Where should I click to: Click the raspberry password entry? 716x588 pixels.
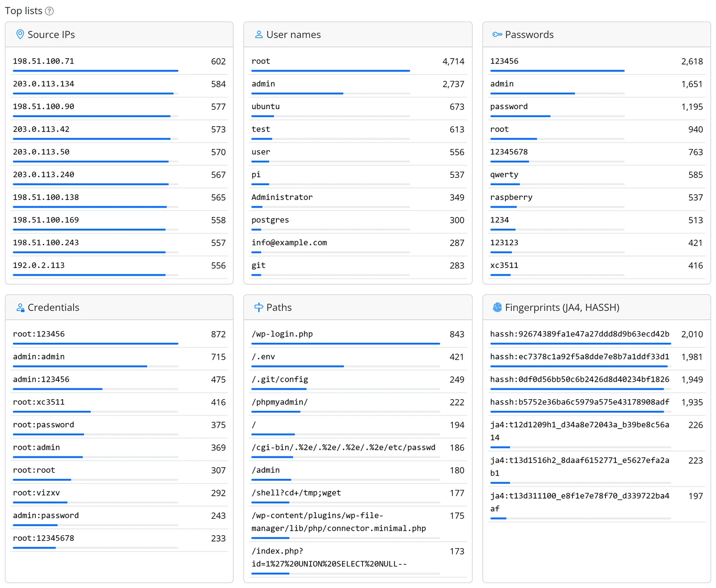511,197
